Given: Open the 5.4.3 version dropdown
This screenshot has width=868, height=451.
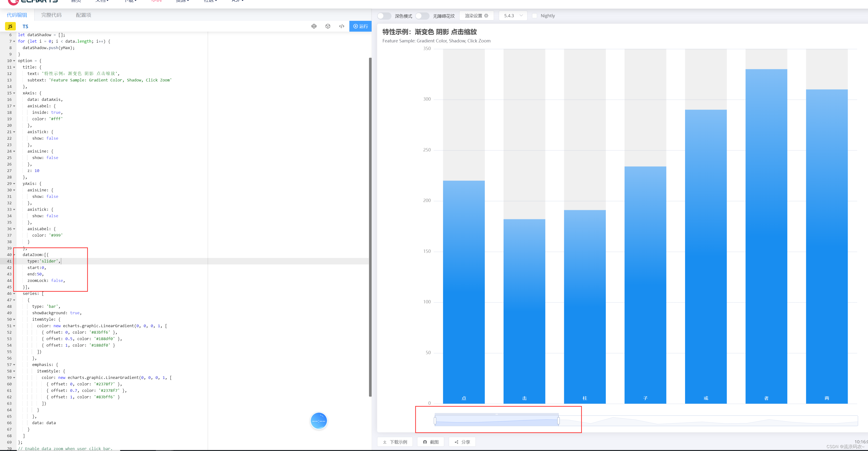Looking at the screenshot, I should click(513, 16).
